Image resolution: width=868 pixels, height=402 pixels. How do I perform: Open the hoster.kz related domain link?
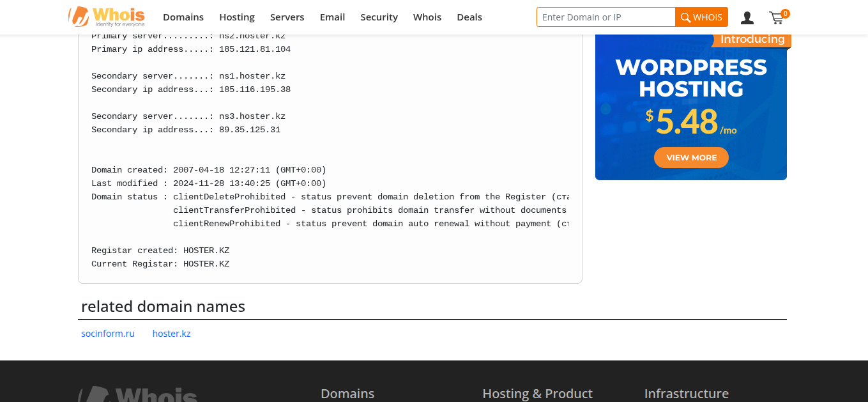[171, 334]
